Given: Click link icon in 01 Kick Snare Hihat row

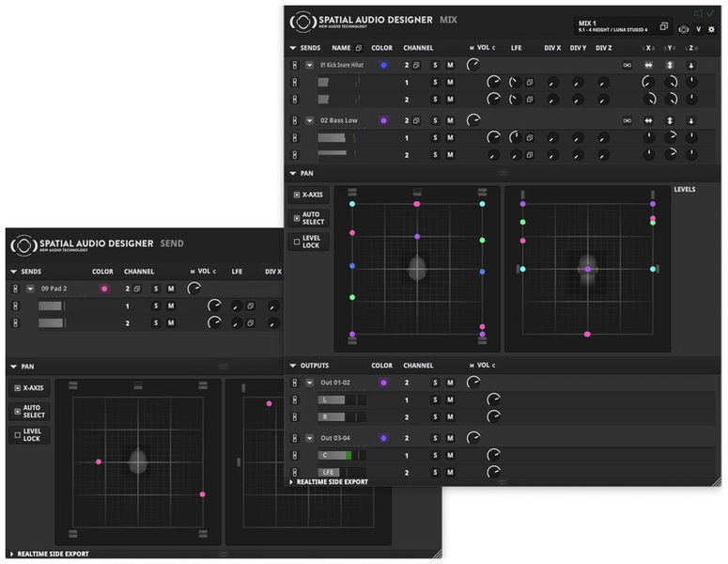Looking at the screenshot, I should pyautogui.click(x=627, y=65).
